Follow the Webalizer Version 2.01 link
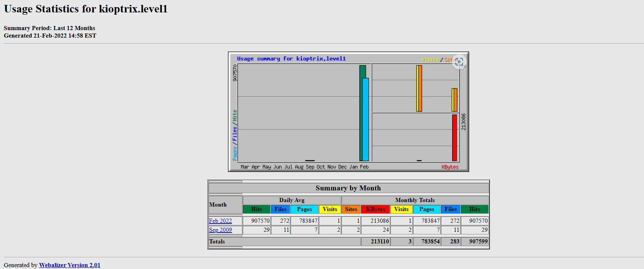Screen dimensions: 644x269 click(70, 265)
